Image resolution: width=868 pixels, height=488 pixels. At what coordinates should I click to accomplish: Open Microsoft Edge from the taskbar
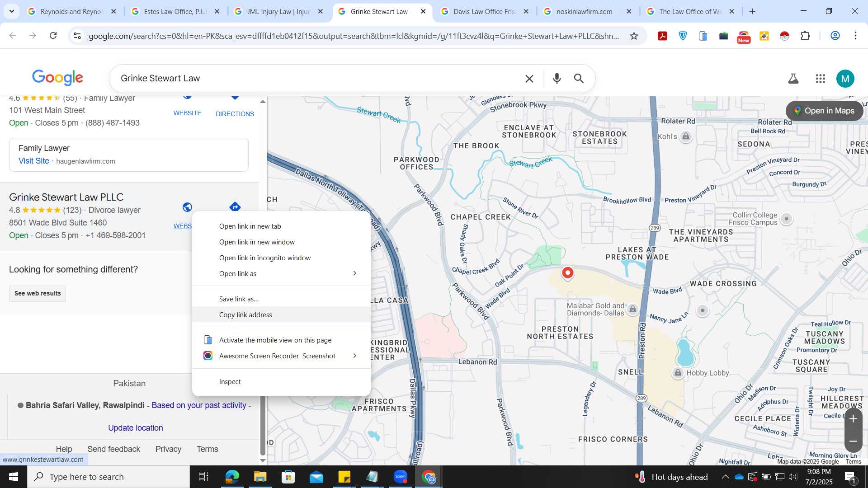(x=232, y=477)
